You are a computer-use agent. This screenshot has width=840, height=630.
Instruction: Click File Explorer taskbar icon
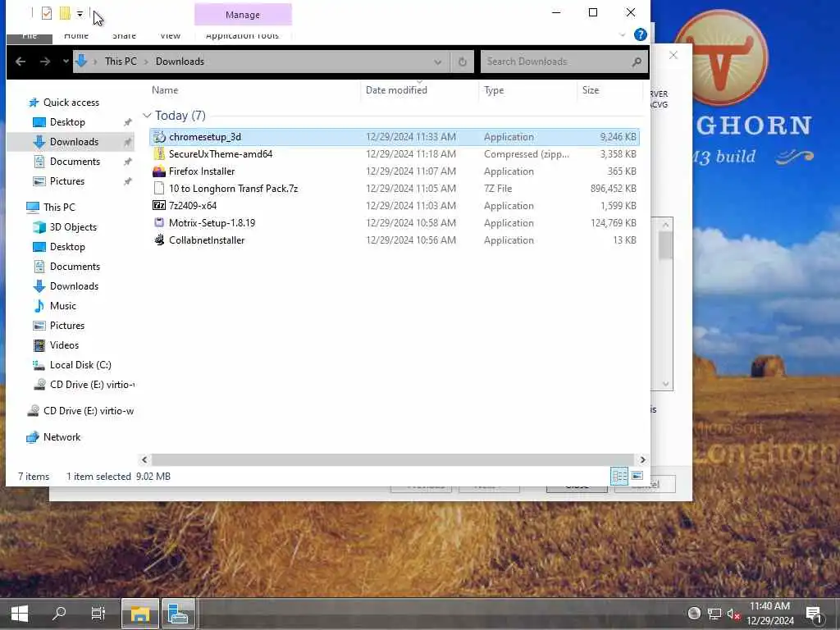click(x=139, y=614)
